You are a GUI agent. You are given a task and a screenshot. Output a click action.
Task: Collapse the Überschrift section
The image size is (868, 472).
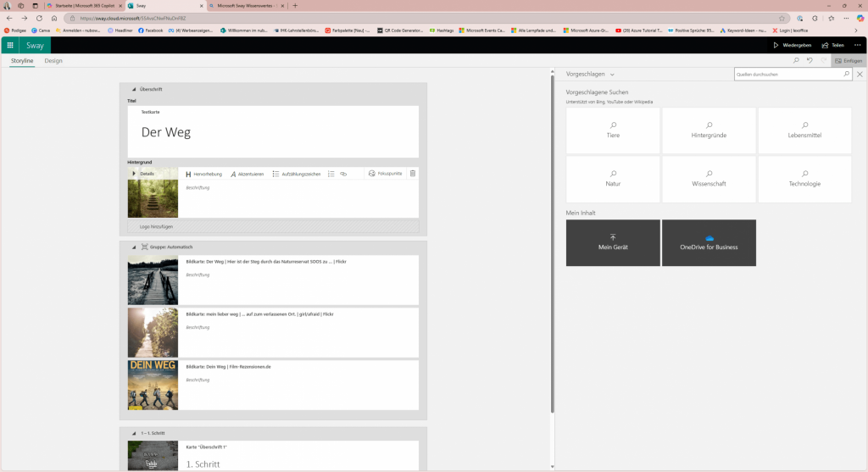click(133, 89)
